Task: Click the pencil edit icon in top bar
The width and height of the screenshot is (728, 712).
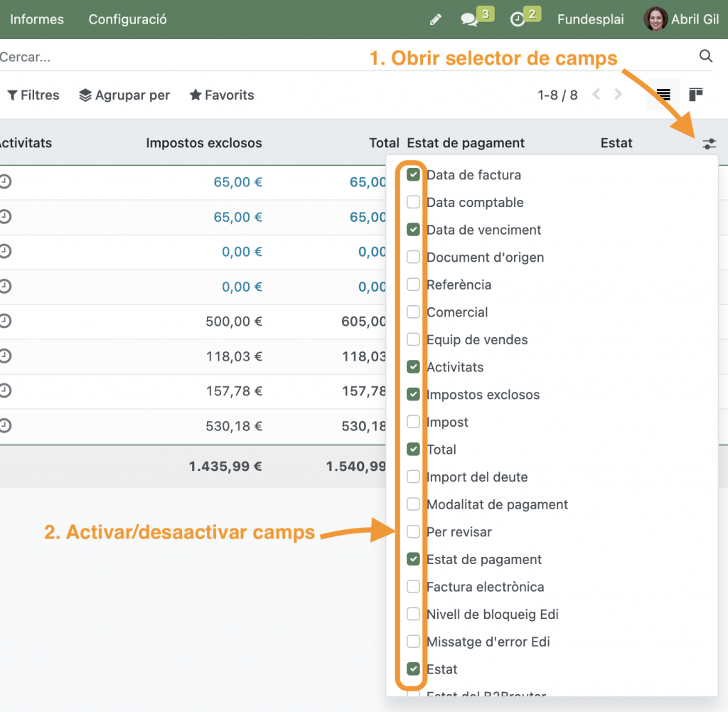Action: tap(436, 20)
